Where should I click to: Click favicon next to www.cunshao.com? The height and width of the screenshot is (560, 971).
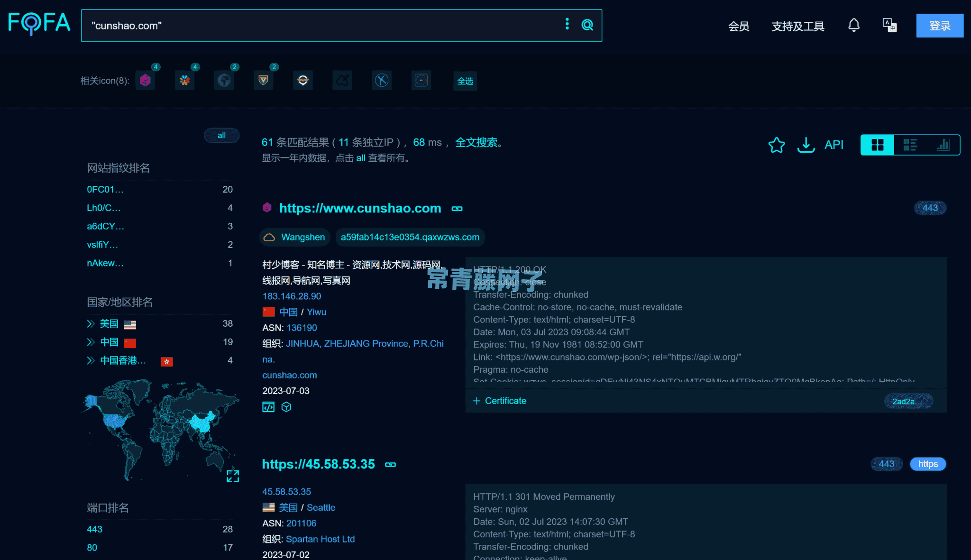267,208
